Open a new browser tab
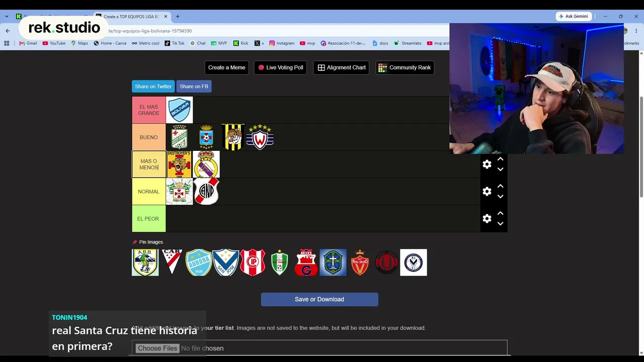This screenshot has height=362, width=644. [x=178, y=17]
